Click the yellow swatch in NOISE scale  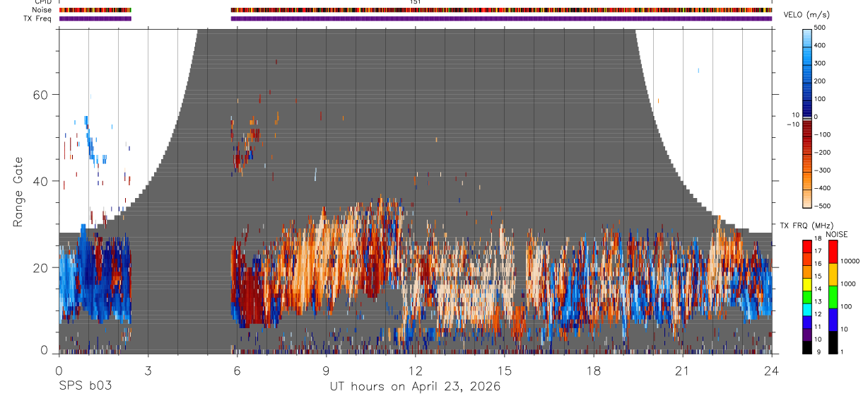click(x=832, y=274)
